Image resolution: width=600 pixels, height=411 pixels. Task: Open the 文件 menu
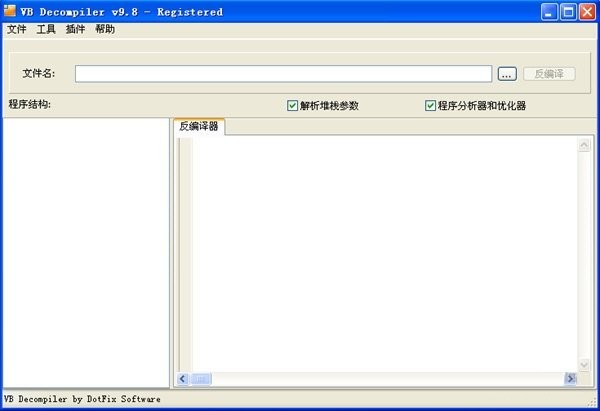pos(17,29)
